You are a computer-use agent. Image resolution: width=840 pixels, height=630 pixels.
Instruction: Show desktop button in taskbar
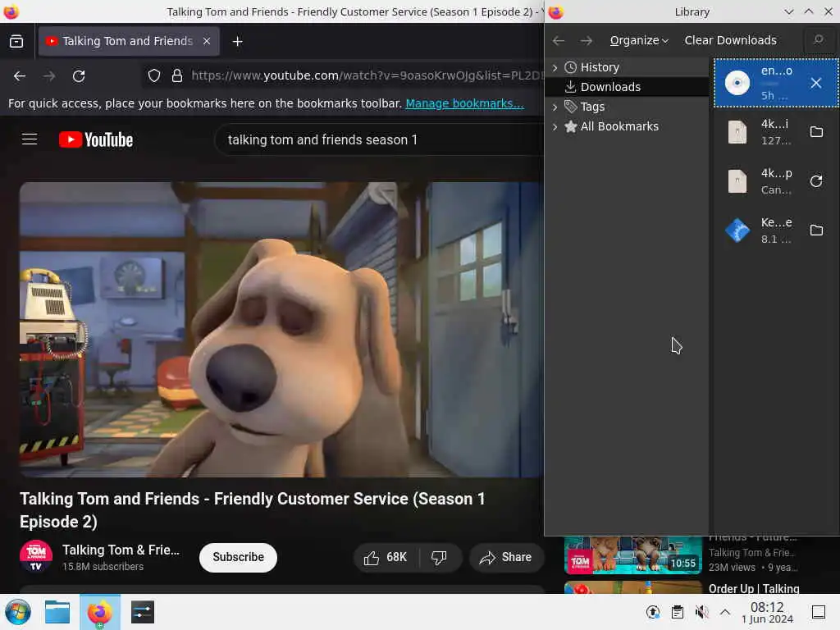pyautogui.click(x=819, y=612)
